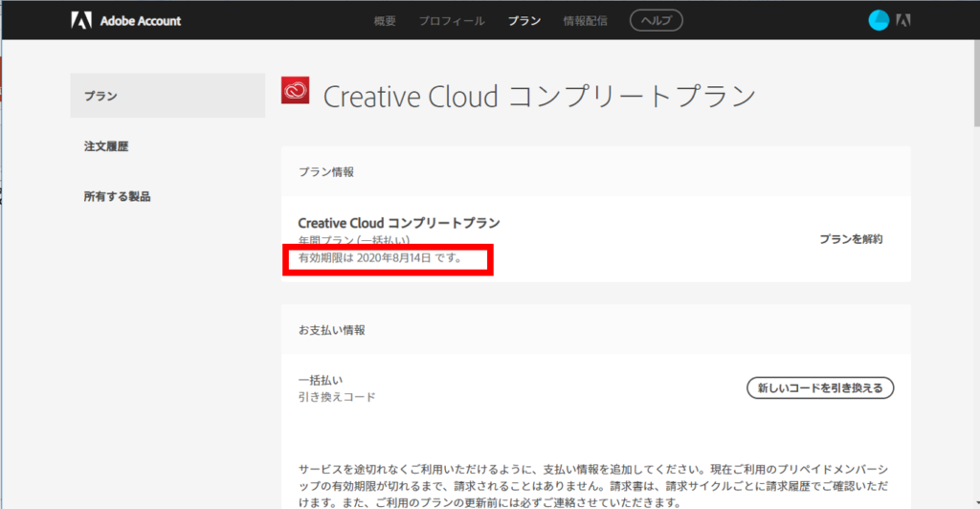The width and height of the screenshot is (980, 509).
Task: Select プラン in the left sidebar
Action: 167,96
